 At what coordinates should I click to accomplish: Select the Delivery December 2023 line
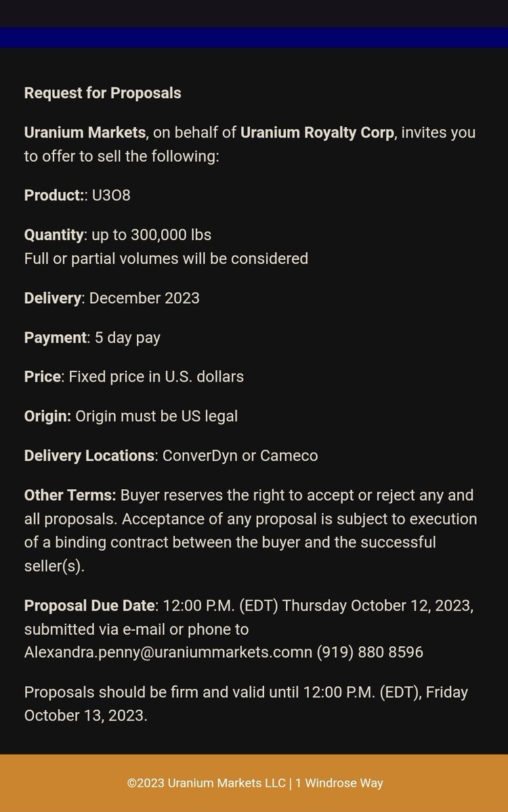[112, 298]
